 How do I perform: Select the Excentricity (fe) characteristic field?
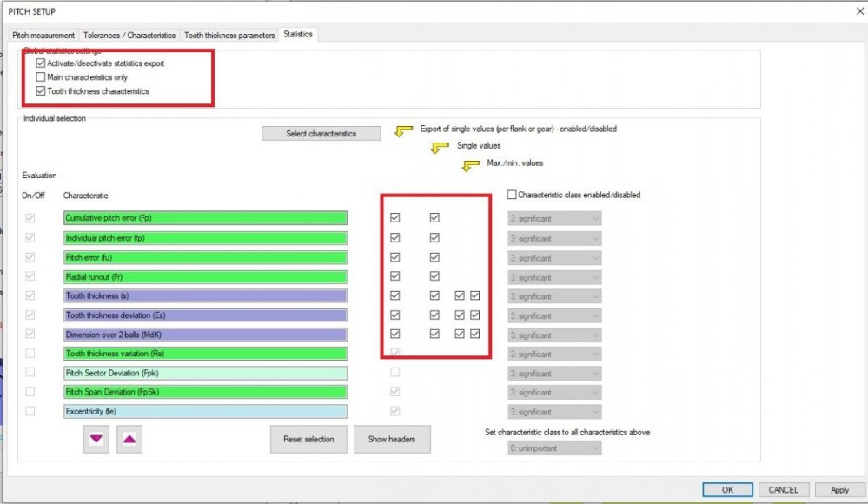pos(205,412)
